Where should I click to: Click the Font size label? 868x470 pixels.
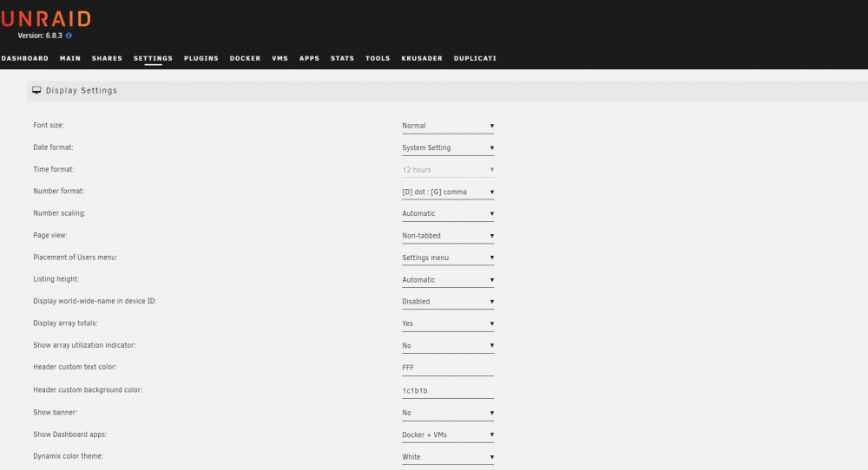click(49, 125)
